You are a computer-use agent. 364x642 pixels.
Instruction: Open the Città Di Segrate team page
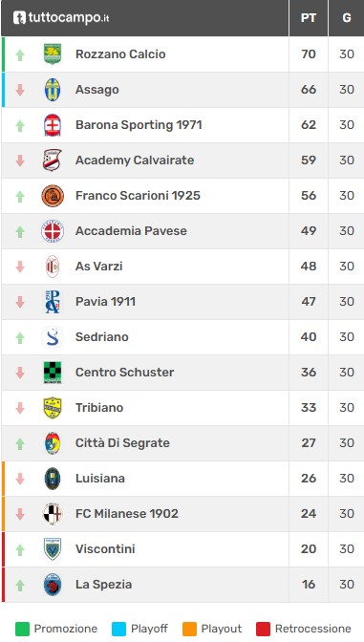122,443
